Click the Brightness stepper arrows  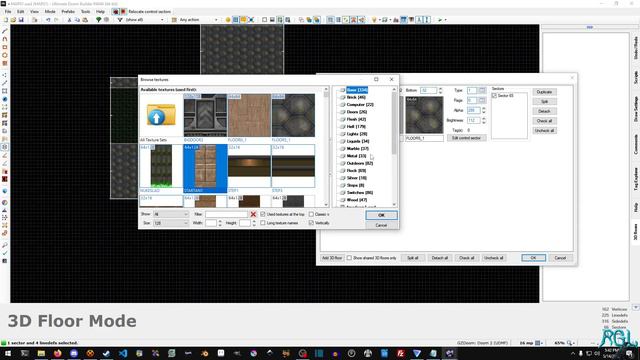(484, 120)
